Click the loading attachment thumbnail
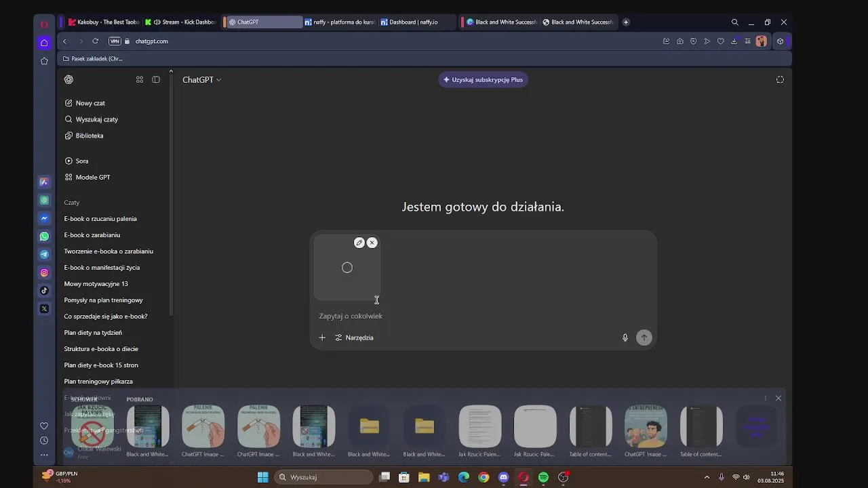 [347, 268]
